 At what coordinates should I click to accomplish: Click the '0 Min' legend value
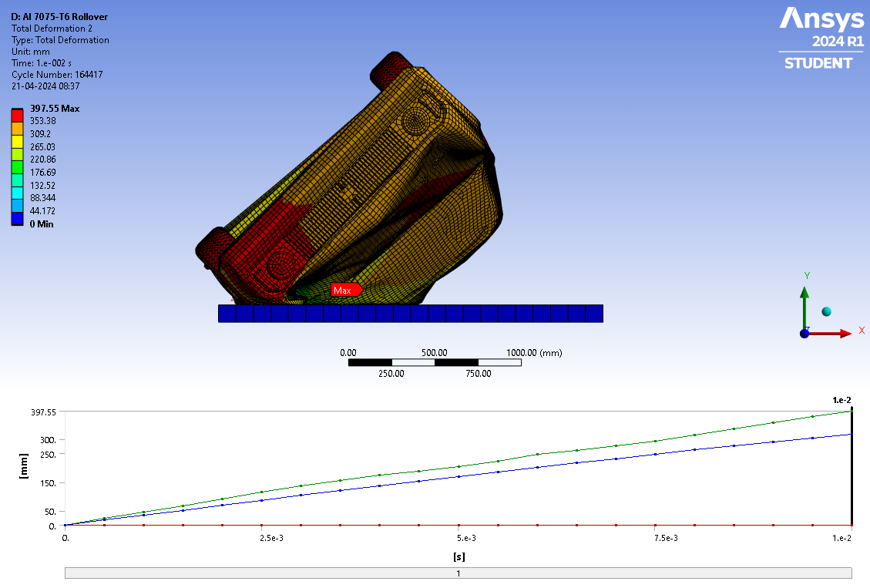pos(42,224)
